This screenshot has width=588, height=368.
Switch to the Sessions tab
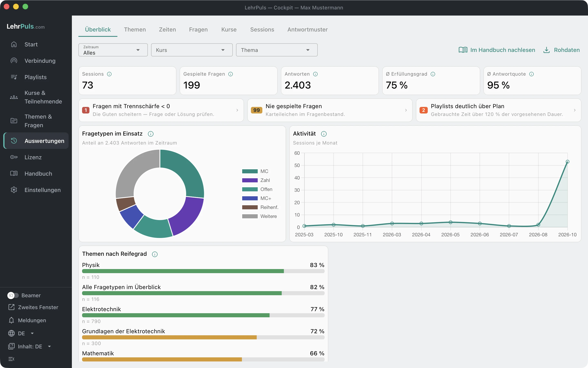point(262,29)
